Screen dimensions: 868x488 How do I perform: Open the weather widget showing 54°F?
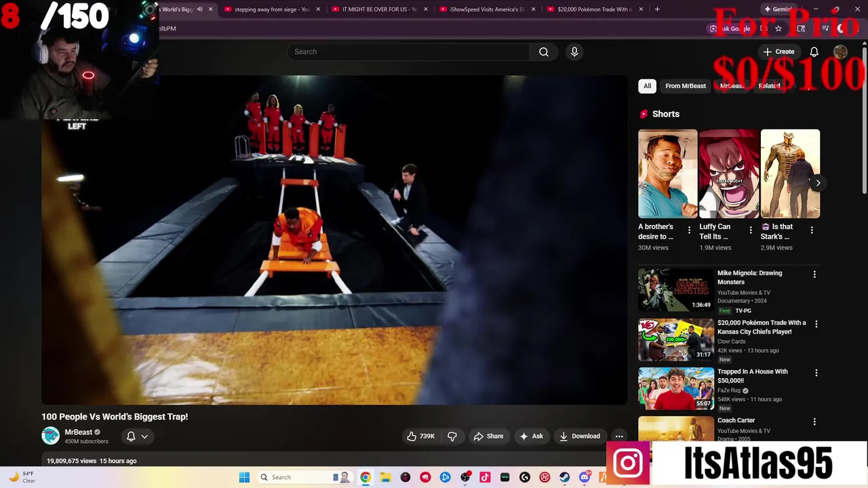pyautogui.click(x=22, y=477)
